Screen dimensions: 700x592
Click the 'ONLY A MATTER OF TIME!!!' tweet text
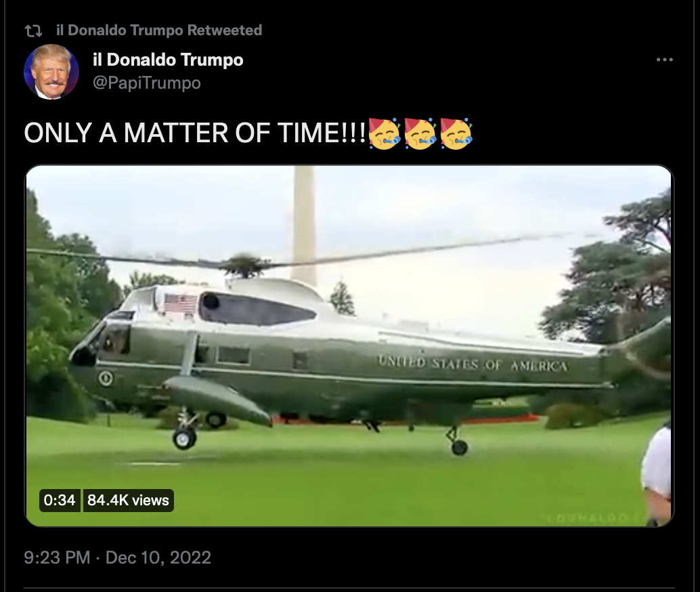(x=195, y=133)
